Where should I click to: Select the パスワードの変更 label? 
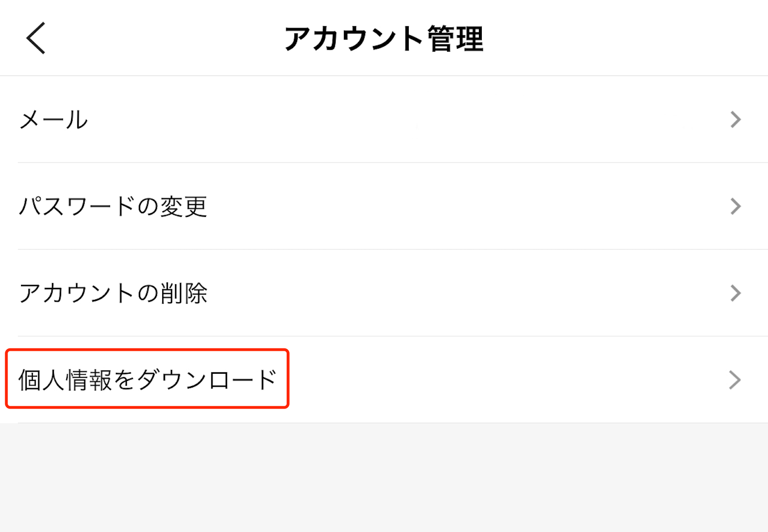coord(113,206)
